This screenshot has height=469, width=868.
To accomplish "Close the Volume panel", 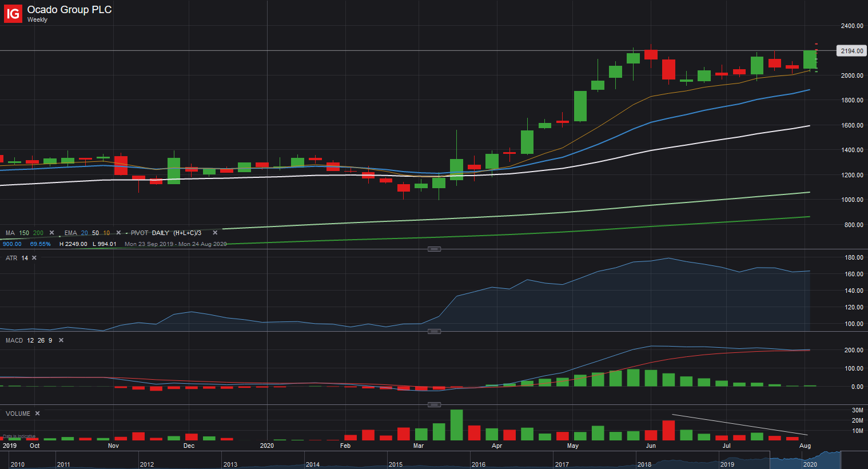I will (x=38, y=414).
